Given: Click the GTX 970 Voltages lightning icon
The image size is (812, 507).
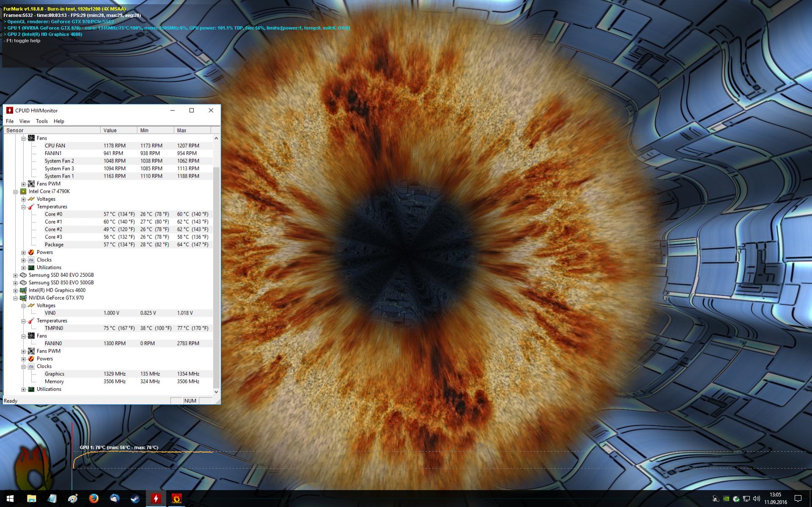Looking at the screenshot, I should (x=31, y=306).
